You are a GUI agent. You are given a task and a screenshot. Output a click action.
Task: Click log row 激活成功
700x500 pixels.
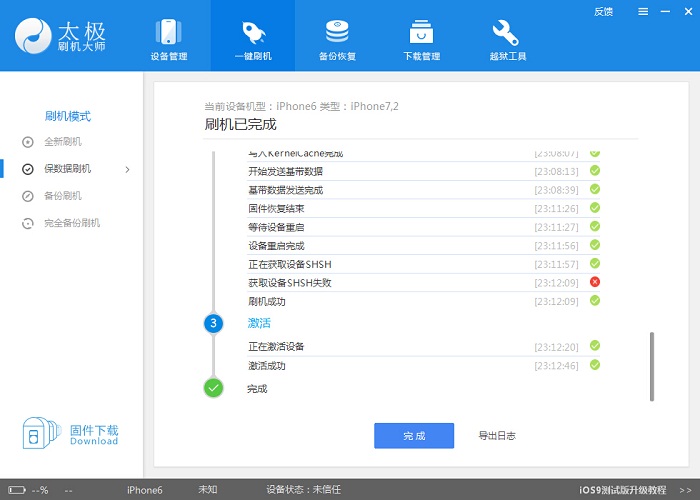click(424, 366)
